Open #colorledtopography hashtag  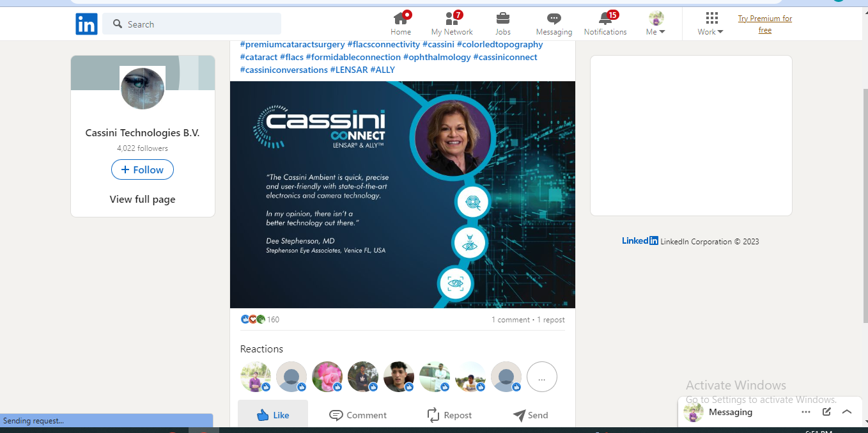500,44
